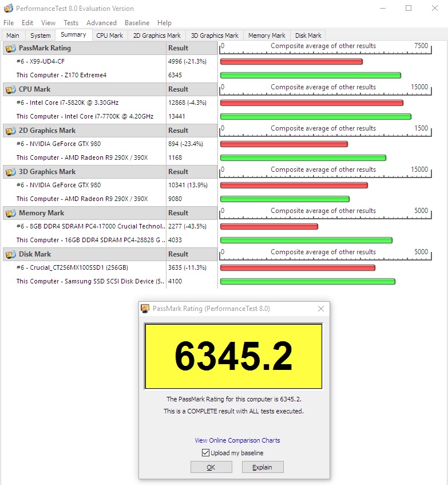The image size is (448, 485).
Task: Select #6 GTX 980 row under 2D Graphics
Action: pos(84,144)
